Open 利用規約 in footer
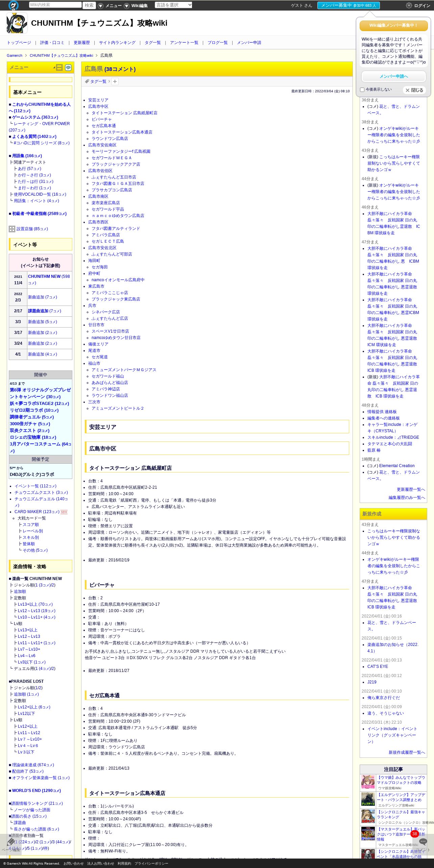The width and height of the screenshot is (434, 868). (124, 863)
